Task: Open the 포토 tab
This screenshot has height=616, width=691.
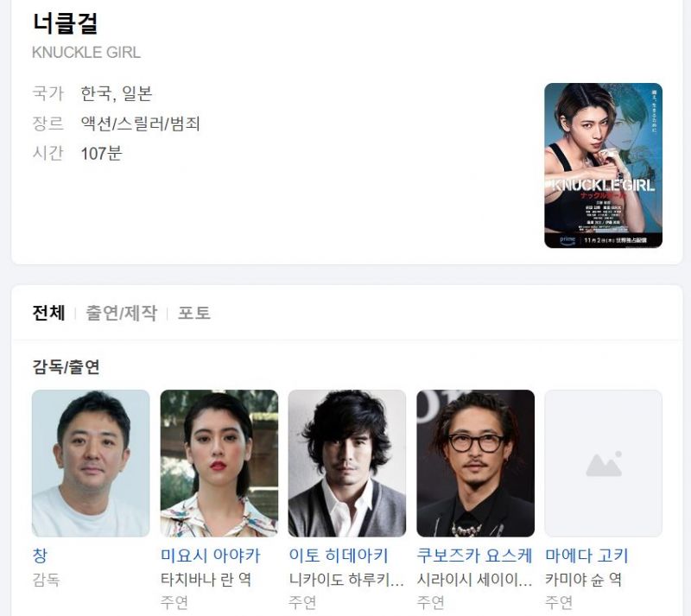Action: pos(193,313)
